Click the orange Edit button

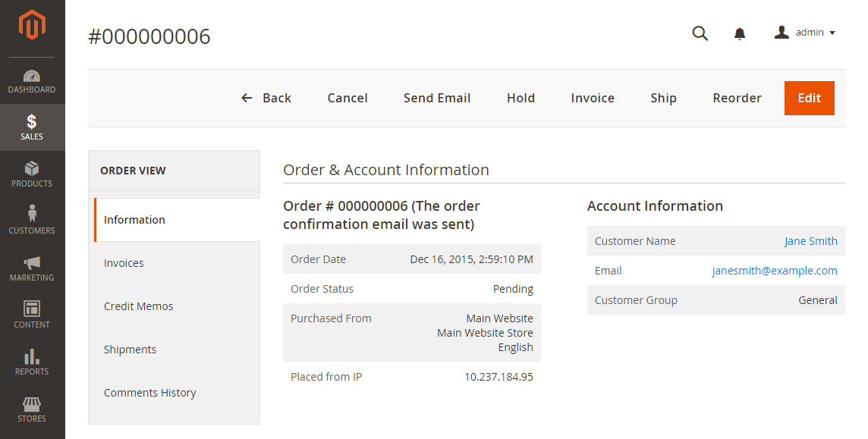810,98
